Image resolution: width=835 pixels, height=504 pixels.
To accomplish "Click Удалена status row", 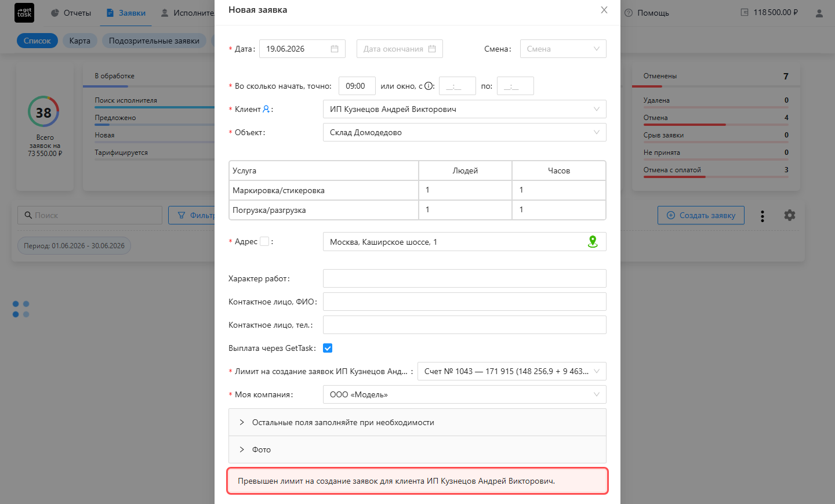I will (x=716, y=101).
